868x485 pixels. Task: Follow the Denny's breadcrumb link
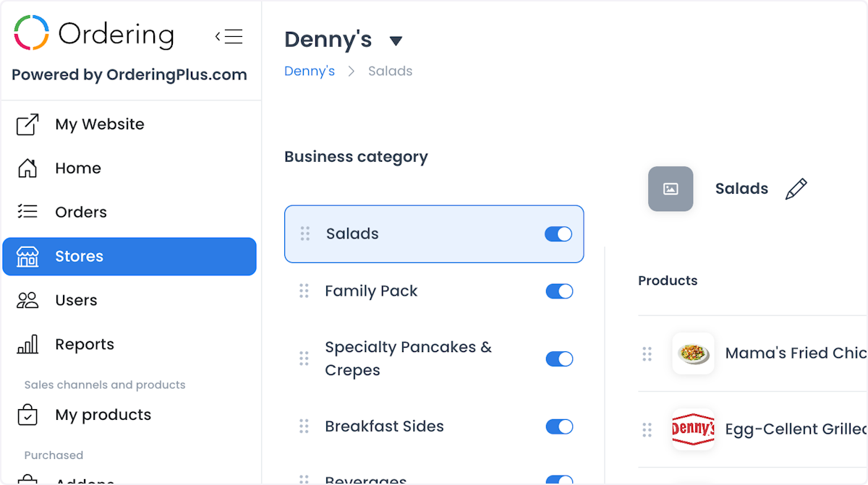[x=310, y=71]
